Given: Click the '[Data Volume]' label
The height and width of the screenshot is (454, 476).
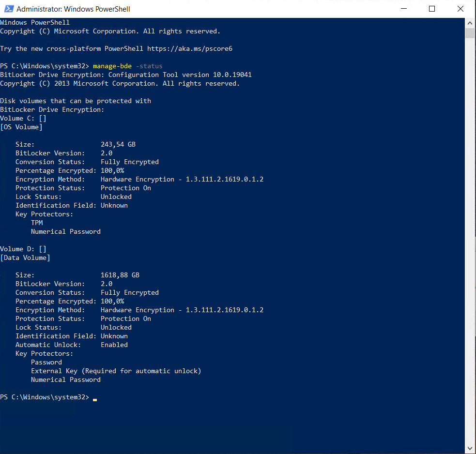Looking at the screenshot, I should (x=25, y=257).
